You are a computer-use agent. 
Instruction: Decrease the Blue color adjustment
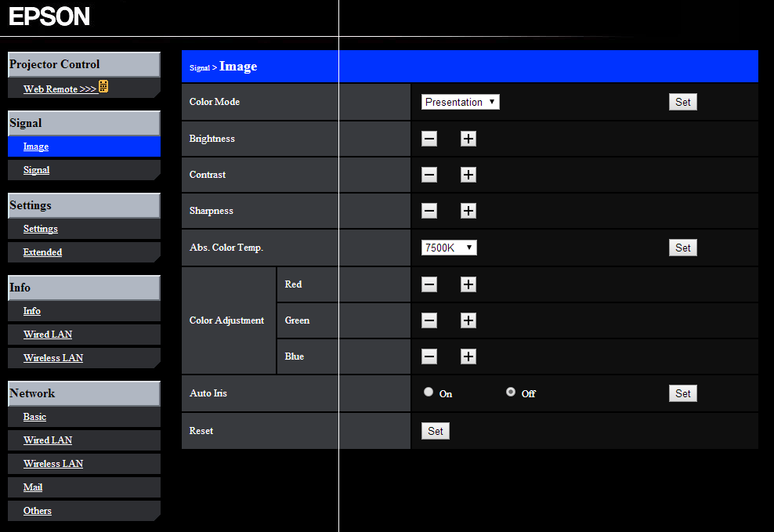429,356
